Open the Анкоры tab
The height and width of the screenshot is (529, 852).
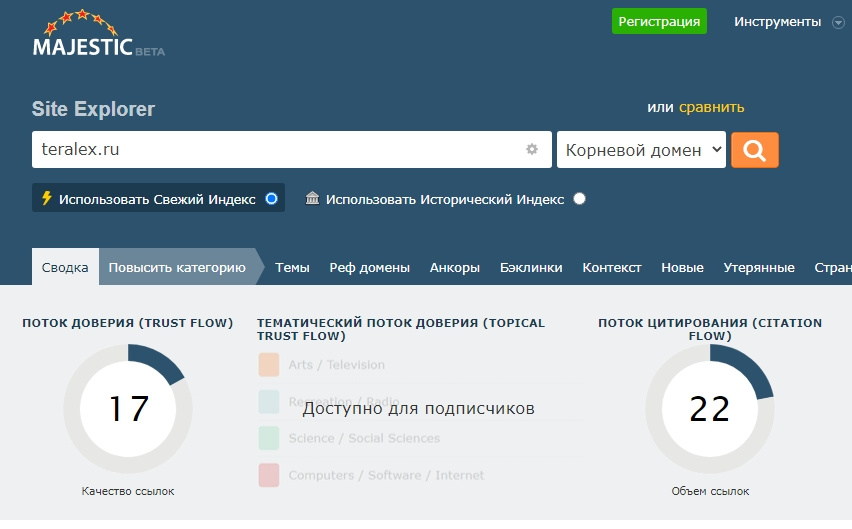coord(455,267)
